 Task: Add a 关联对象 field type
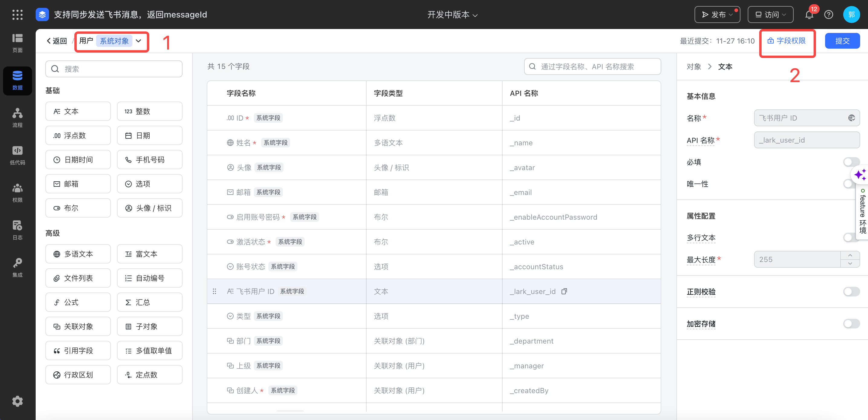78,326
